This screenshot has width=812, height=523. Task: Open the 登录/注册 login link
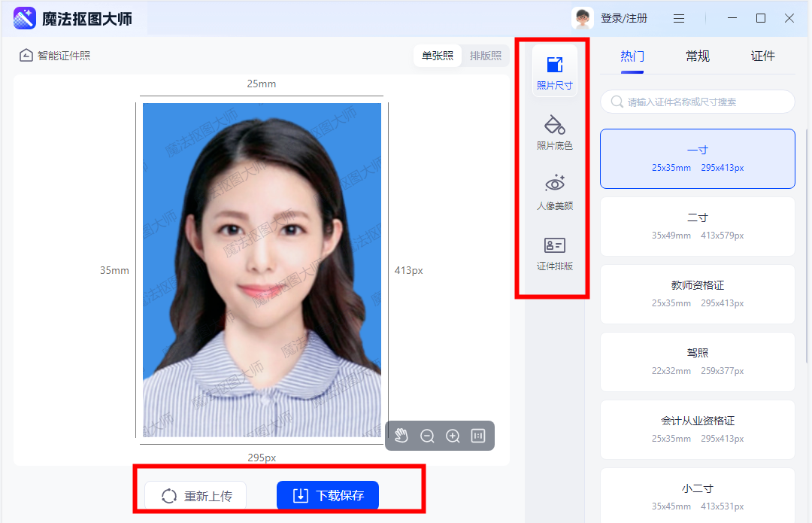[x=625, y=17]
